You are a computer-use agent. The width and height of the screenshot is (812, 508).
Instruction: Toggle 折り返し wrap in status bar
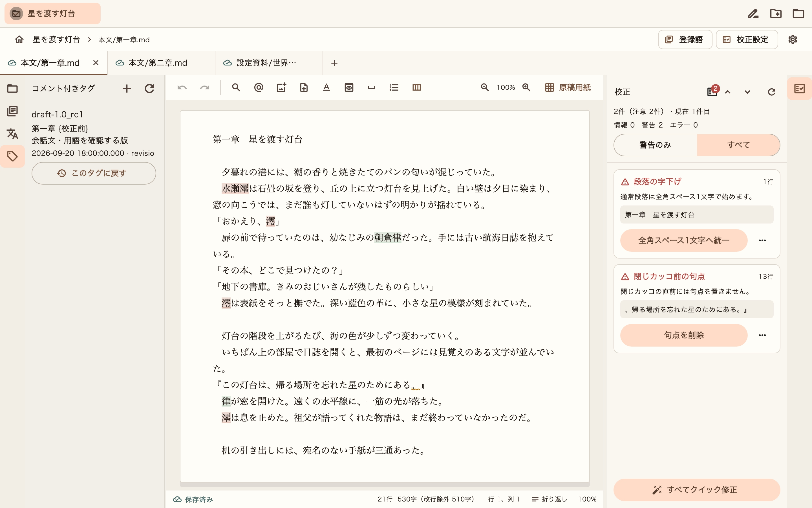[549, 499]
